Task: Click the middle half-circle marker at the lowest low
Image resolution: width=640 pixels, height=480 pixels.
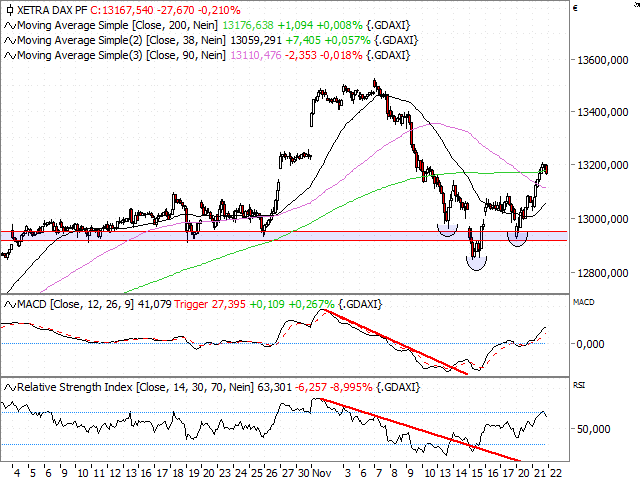Action: click(476, 263)
